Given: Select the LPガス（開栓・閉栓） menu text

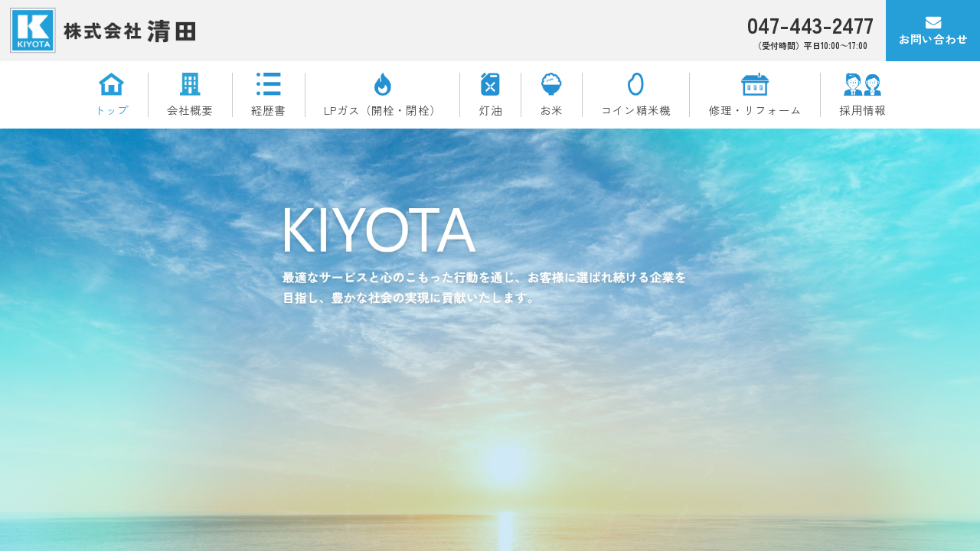Looking at the screenshot, I should [x=382, y=110].
